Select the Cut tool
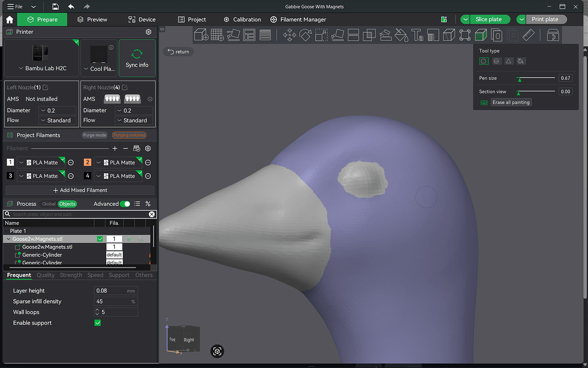The height and width of the screenshot is (368, 588). 353,35
